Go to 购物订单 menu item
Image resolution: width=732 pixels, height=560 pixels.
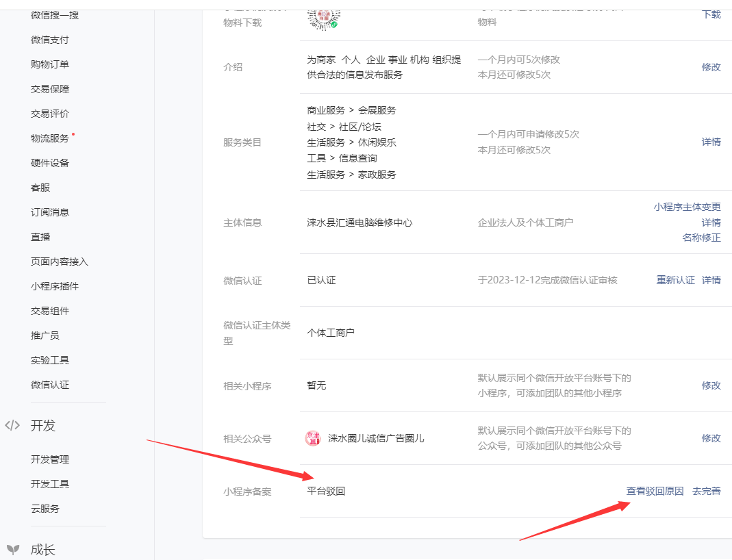point(50,64)
